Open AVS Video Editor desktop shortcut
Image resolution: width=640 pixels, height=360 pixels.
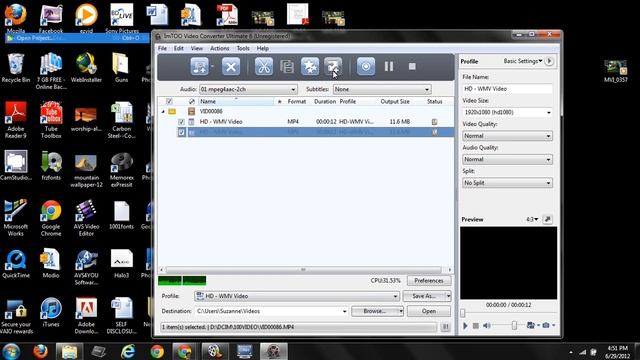pyautogui.click(x=86, y=218)
